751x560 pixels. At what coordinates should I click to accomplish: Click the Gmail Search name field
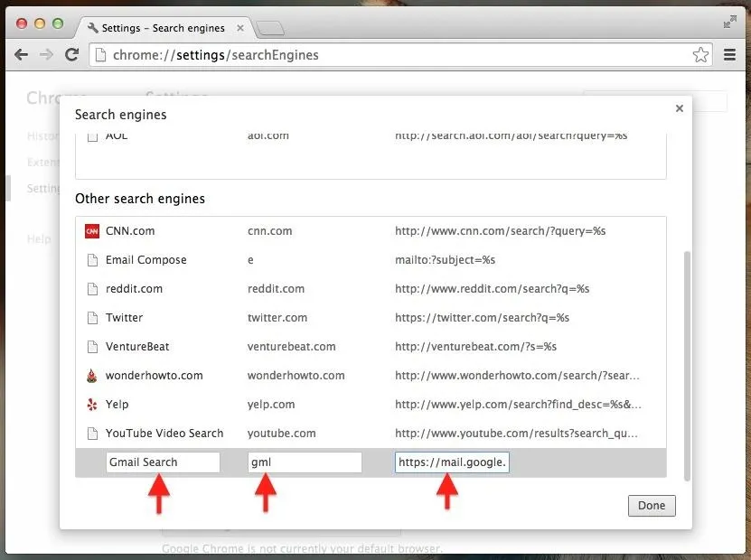163,462
